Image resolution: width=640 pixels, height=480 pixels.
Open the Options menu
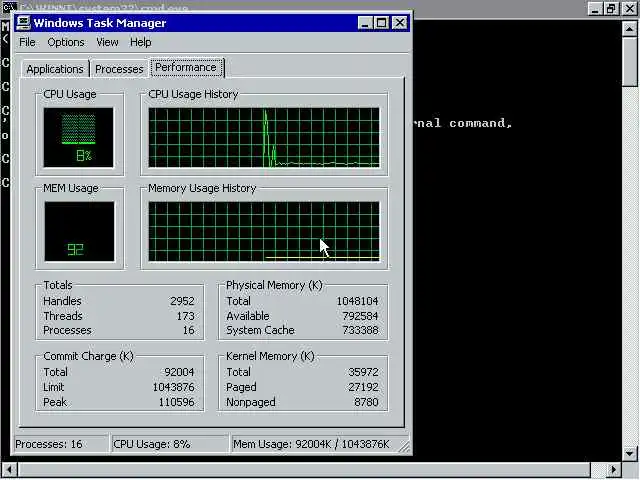point(66,42)
